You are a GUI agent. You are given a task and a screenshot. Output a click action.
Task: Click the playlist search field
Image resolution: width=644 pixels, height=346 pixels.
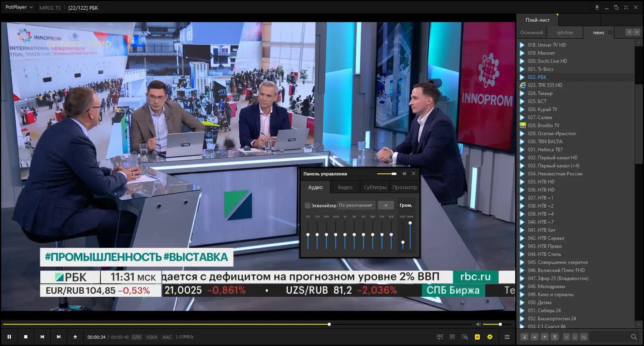click(610, 337)
